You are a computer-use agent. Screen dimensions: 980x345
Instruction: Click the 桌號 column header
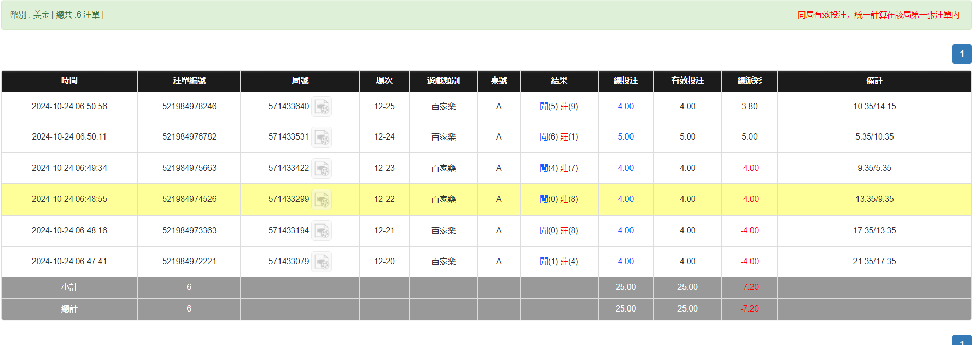pyautogui.click(x=499, y=81)
